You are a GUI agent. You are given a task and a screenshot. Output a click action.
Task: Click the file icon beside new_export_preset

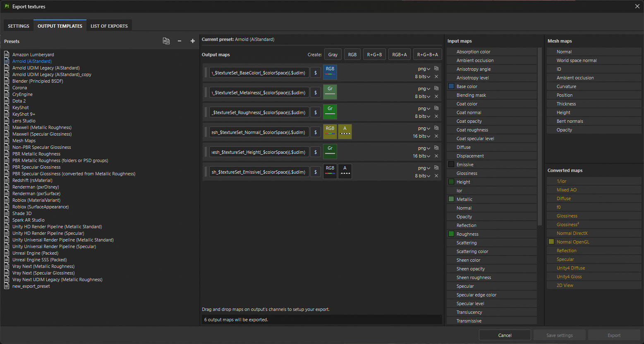pyautogui.click(x=7, y=286)
